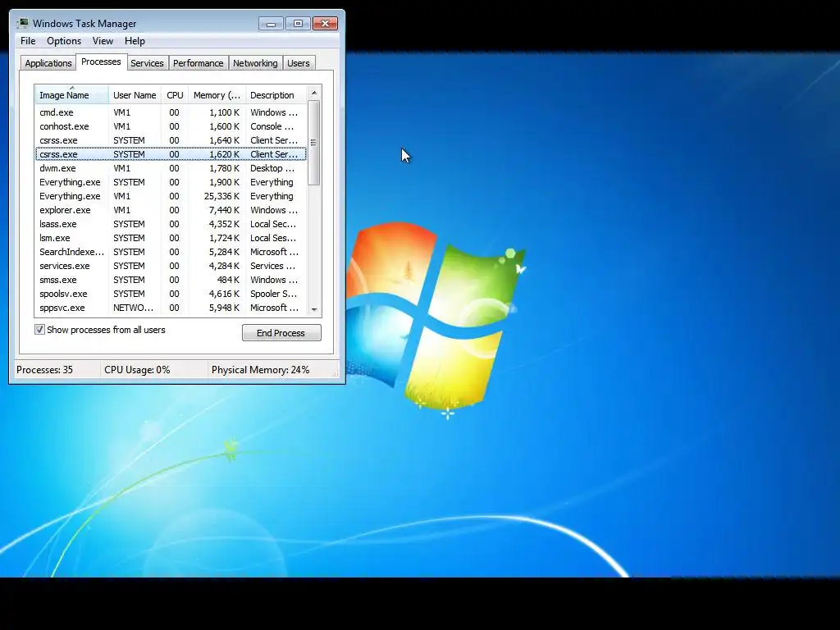Select the spoolsv.exe process

(x=171, y=294)
